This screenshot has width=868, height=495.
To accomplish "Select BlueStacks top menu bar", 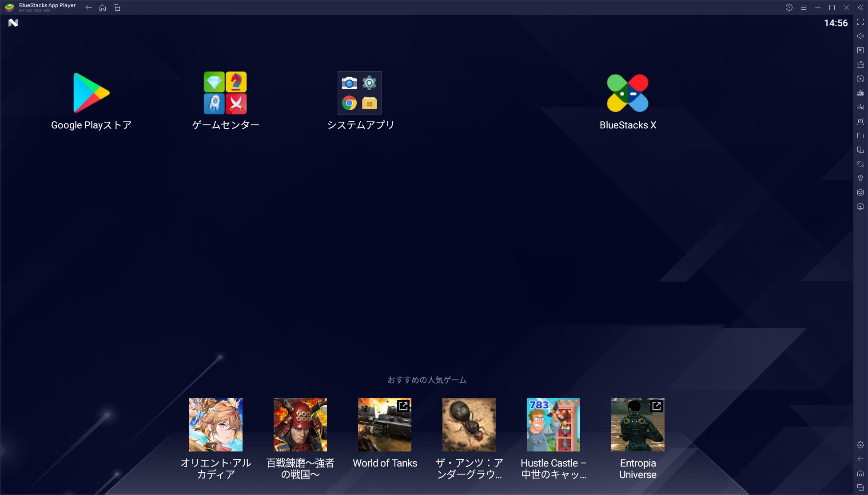I will 434,7.
